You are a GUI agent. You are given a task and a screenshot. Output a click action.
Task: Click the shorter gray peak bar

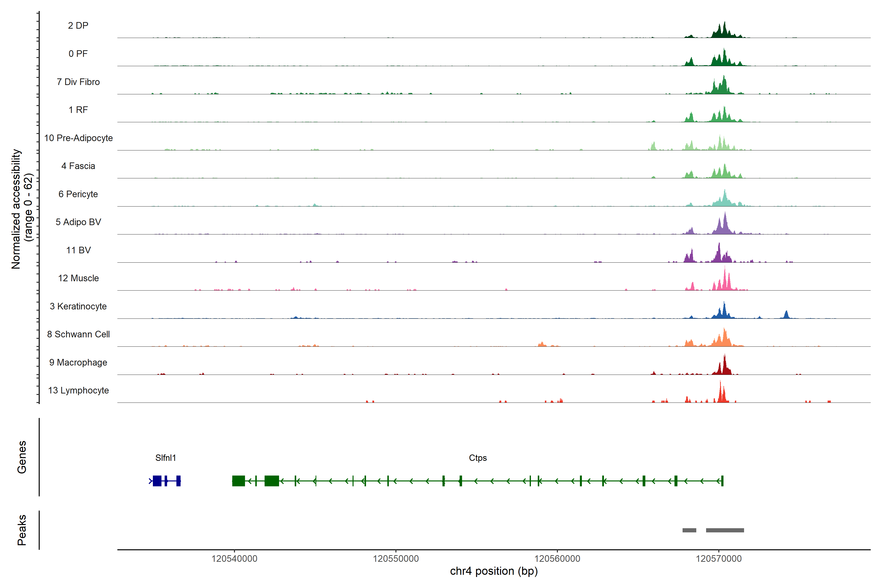pos(689,530)
